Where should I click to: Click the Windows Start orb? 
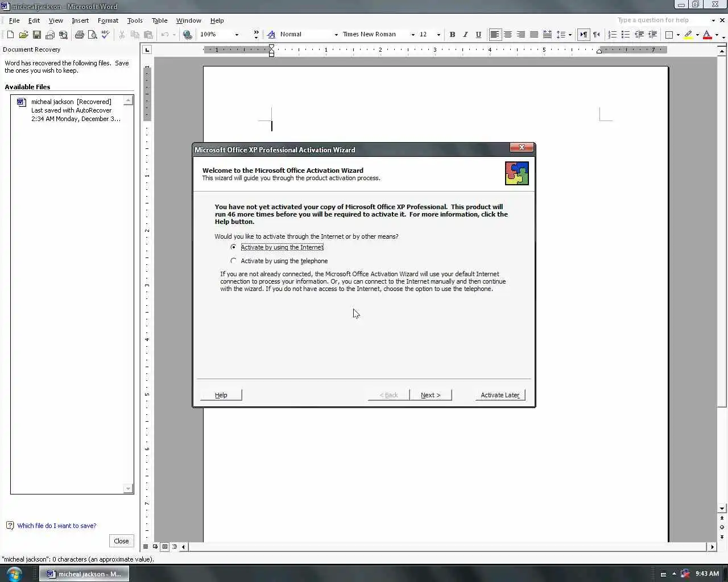14,573
